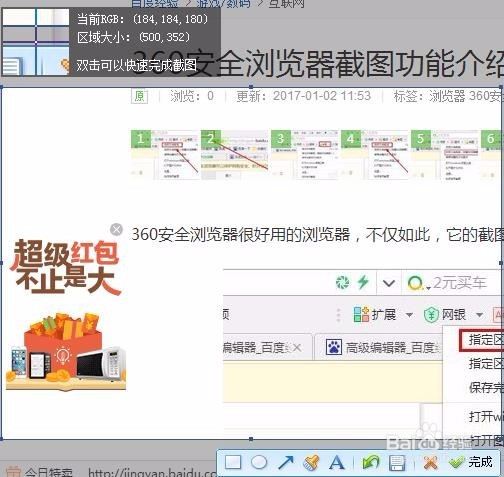Select the ellipse drawing tool
504x477 pixels.
259,462
